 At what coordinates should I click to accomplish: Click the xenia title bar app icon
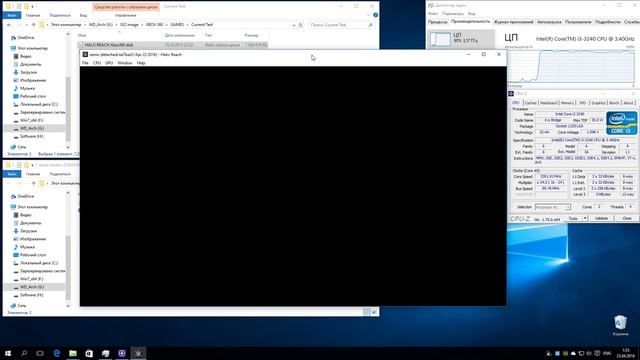85,54
